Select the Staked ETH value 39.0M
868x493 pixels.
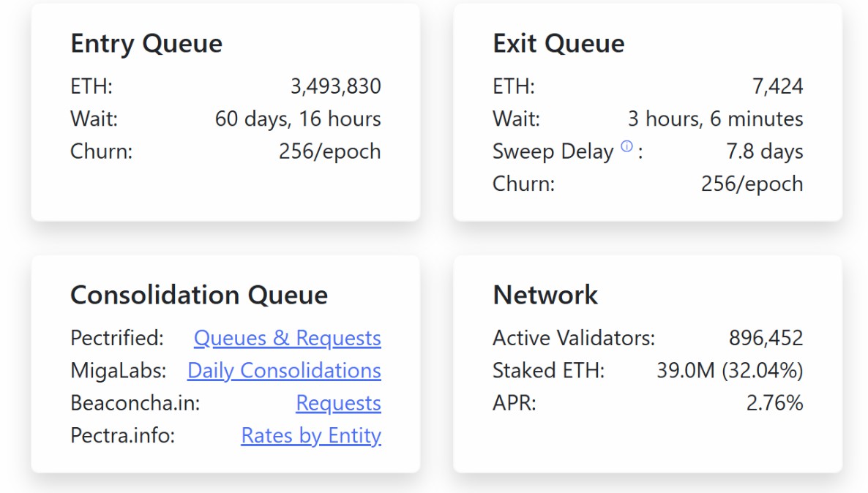tap(686, 370)
